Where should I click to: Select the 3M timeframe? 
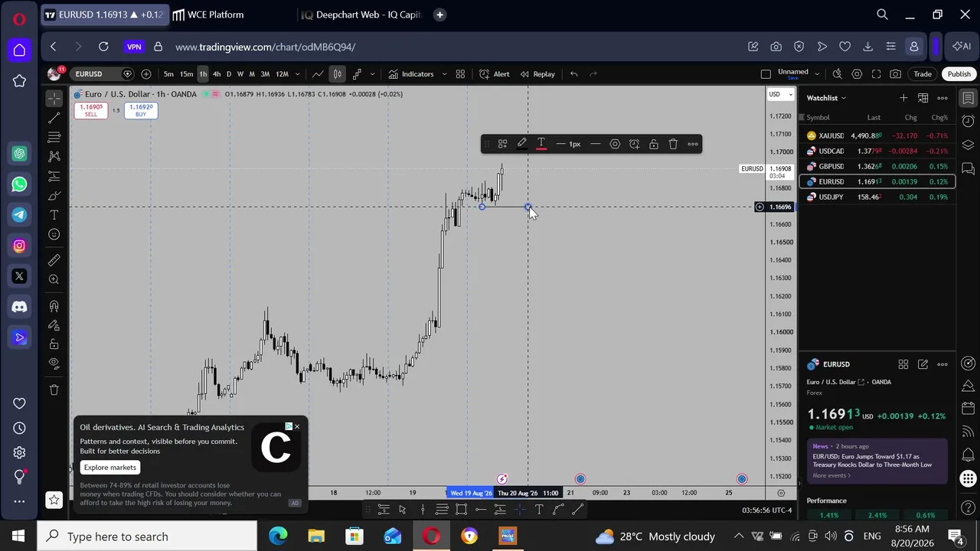[x=265, y=74]
